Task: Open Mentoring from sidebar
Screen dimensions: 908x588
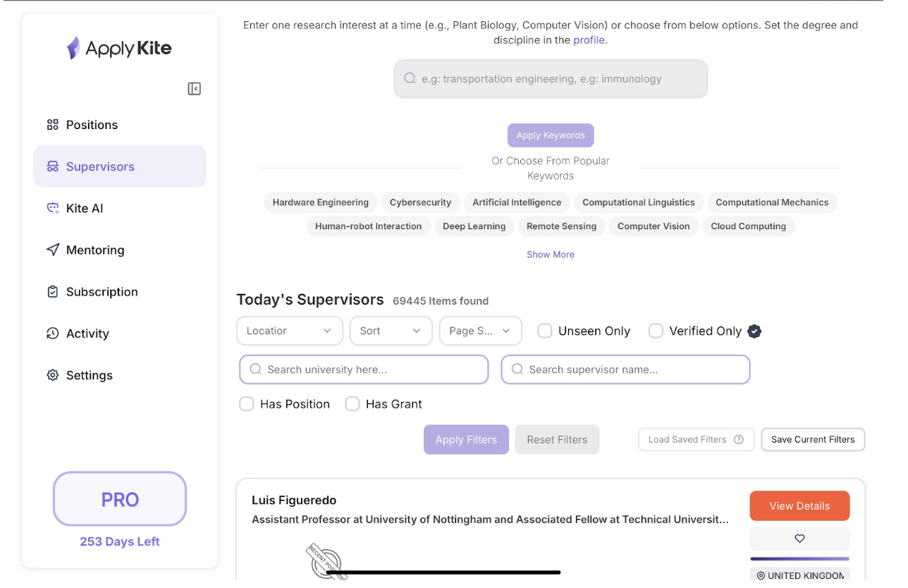Action: coord(94,250)
